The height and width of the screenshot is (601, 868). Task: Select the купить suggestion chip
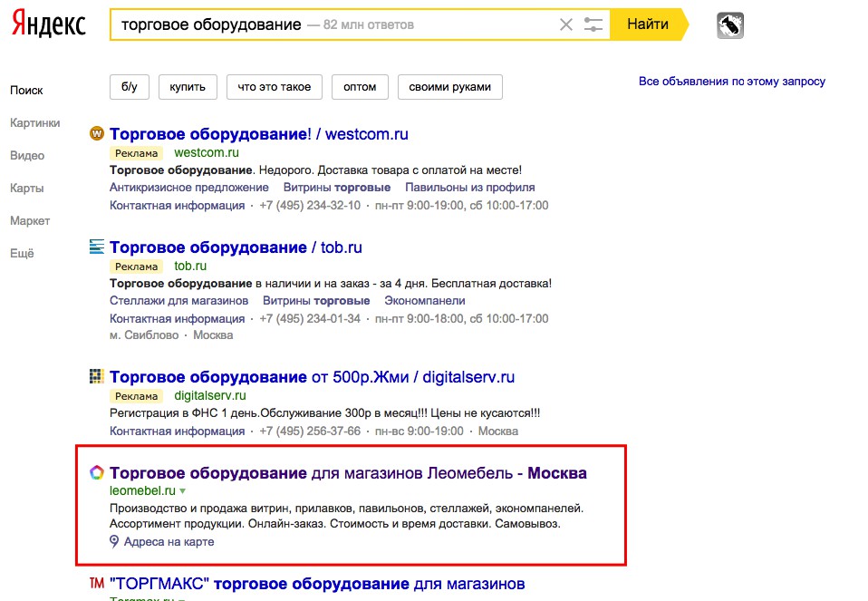188,87
